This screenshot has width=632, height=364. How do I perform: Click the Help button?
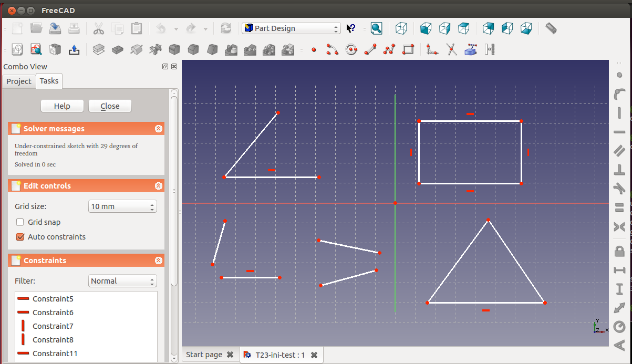(x=62, y=106)
